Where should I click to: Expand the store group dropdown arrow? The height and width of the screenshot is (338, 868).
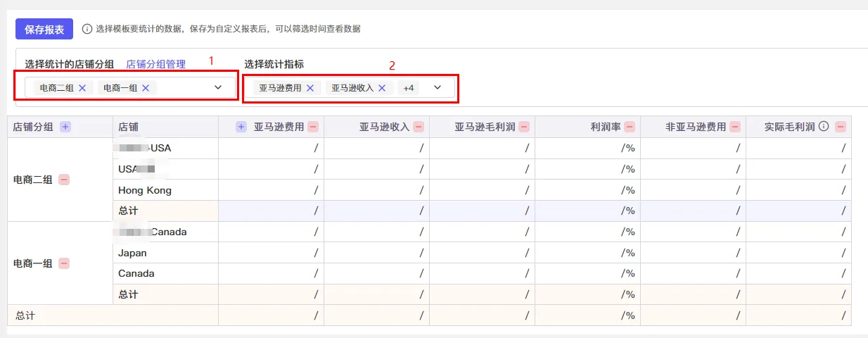(x=218, y=88)
